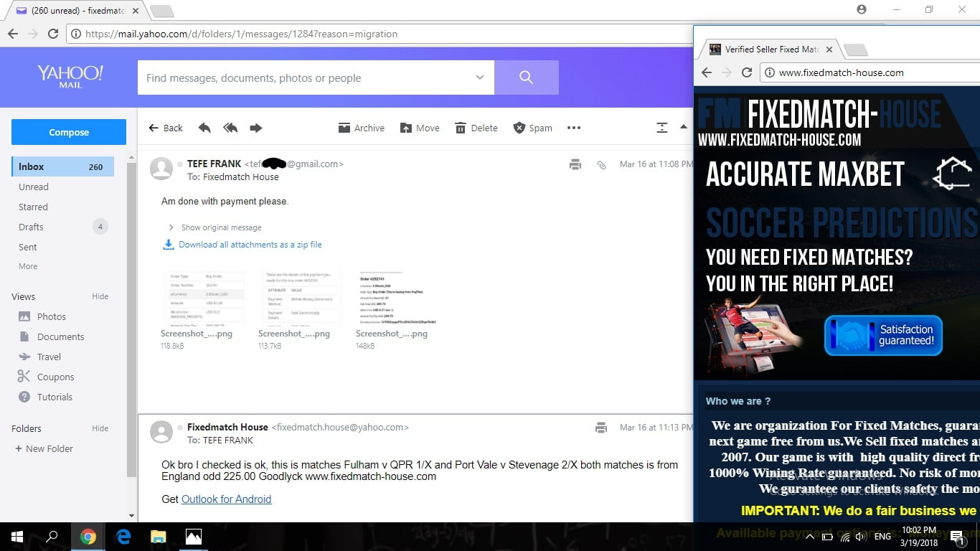Open the Photos app in taskbar
The image size is (980, 551).
(x=193, y=537)
